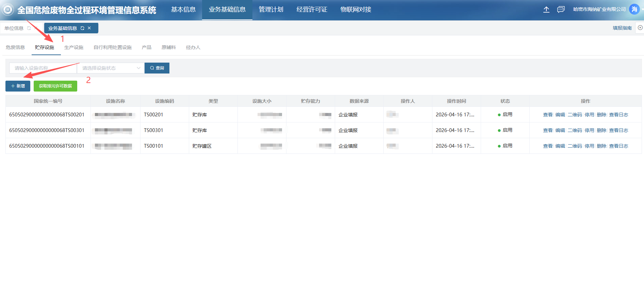Open 二维码 for the TS00301 row

coord(575,130)
